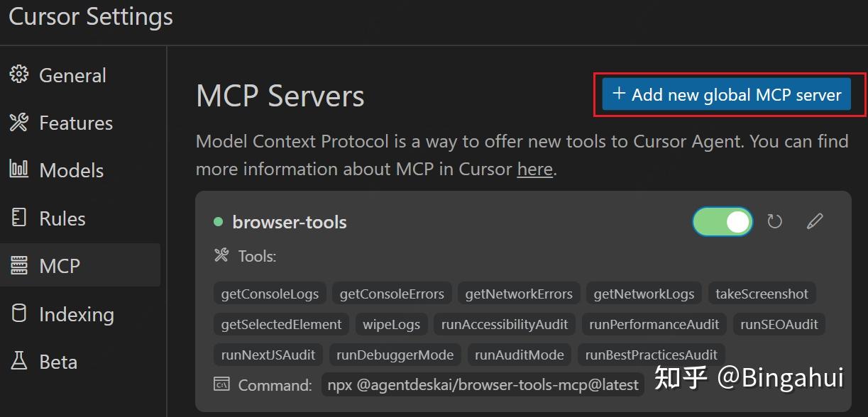Click the npx command text box
The width and height of the screenshot is (868, 417).
[x=483, y=385]
